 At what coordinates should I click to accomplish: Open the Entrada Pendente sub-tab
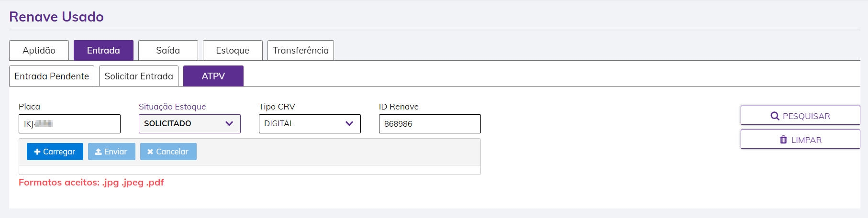coord(52,76)
